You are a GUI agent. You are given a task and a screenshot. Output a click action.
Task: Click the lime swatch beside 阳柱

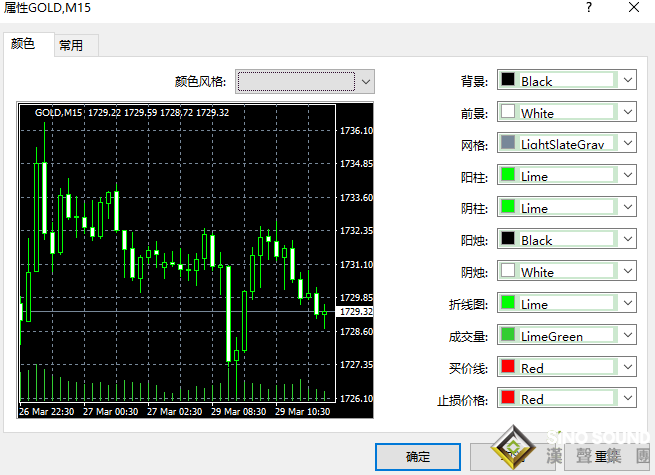pos(508,174)
